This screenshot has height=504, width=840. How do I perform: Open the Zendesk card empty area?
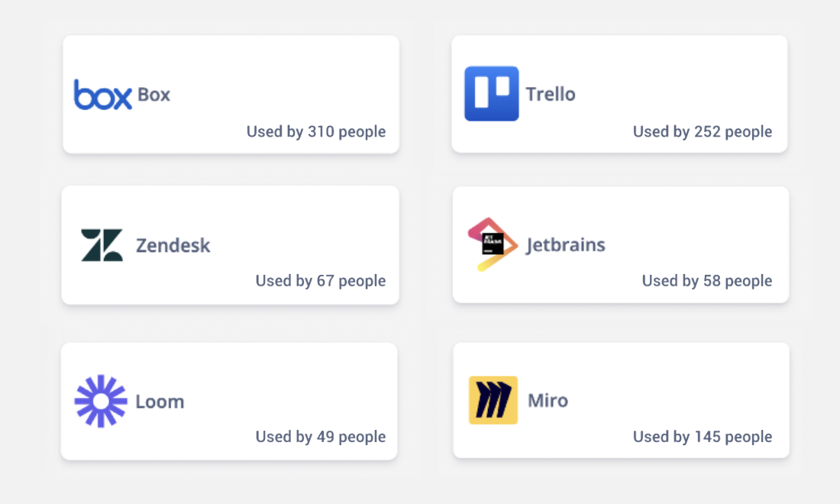(305, 225)
